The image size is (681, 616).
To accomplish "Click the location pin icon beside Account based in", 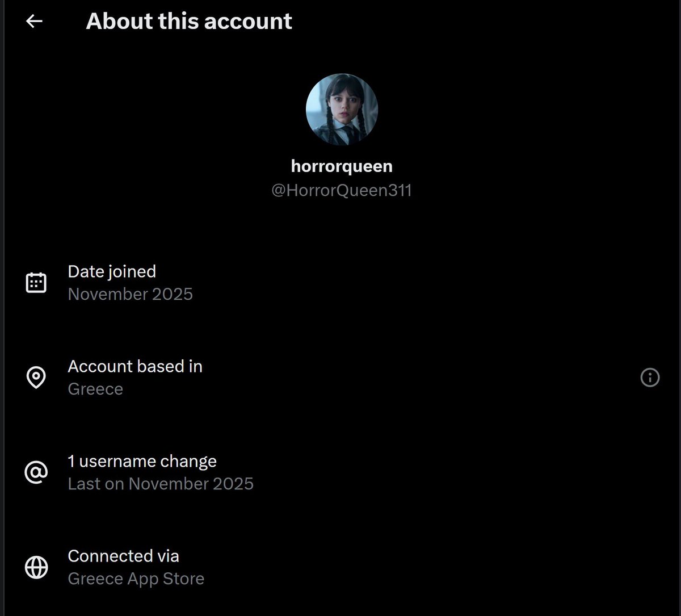I will pyautogui.click(x=36, y=378).
